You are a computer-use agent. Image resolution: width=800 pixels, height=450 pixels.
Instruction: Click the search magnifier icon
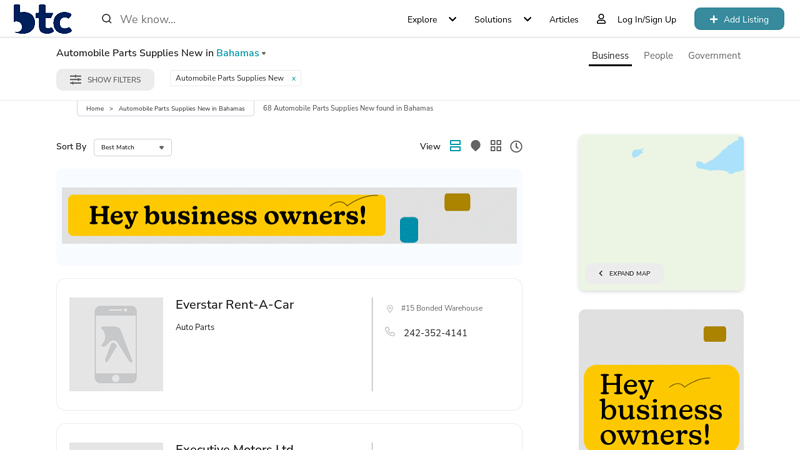point(107,19)
